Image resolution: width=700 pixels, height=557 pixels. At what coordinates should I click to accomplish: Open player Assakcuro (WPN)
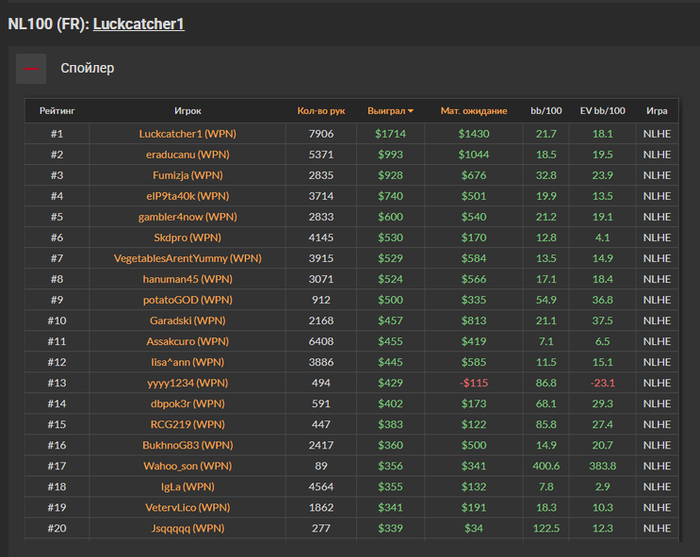(188, 341)
